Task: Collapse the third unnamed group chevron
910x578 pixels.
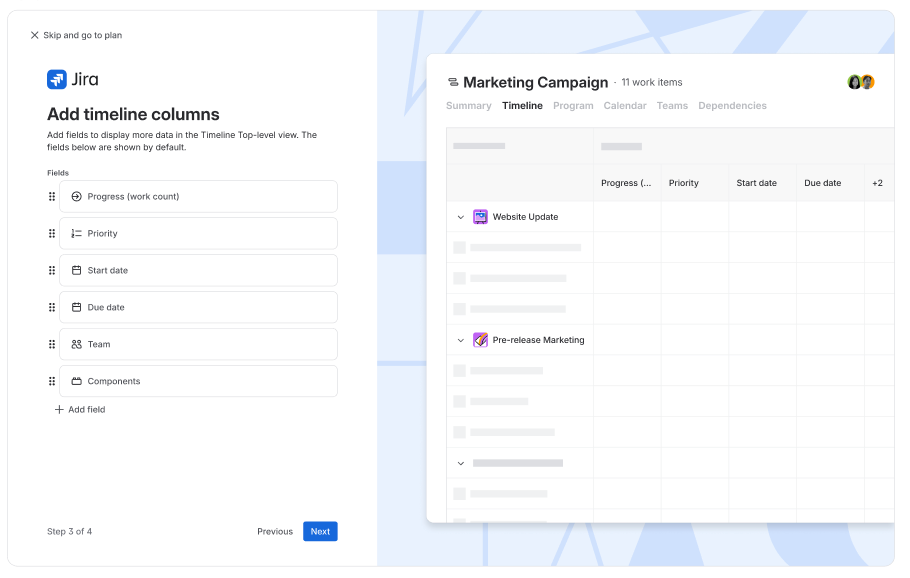Action: 461,463
